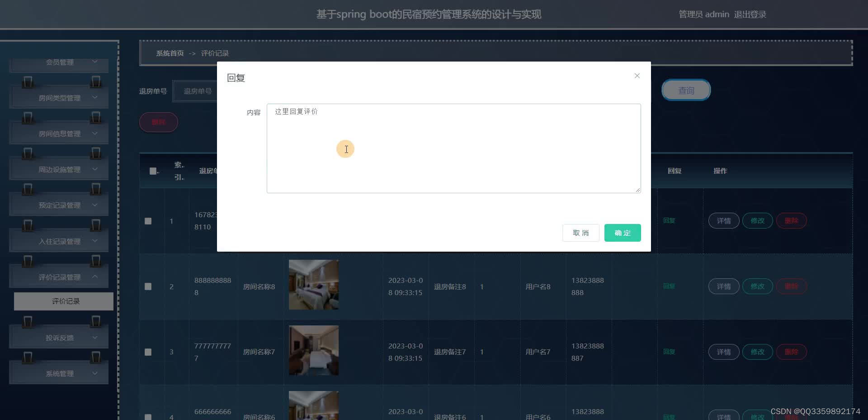This screenshot has width=868, height=420.
Task: Click the 投诉反馈 menu label
Action: [x=60, y=338]
